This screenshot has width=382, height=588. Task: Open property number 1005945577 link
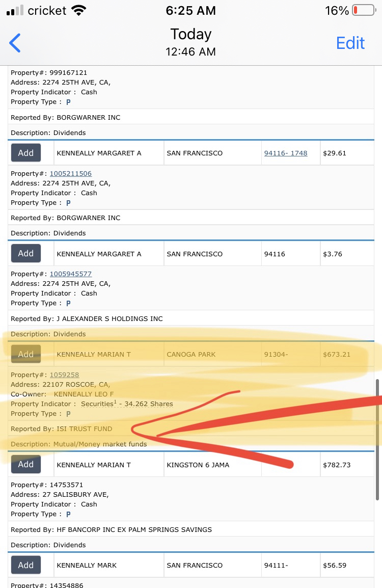pos(70,274)
